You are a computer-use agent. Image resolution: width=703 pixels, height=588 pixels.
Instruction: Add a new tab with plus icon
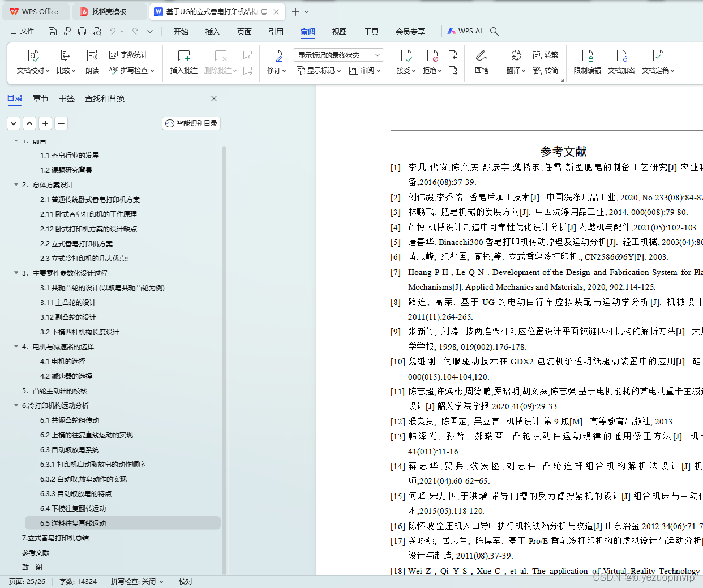(295, 11)
